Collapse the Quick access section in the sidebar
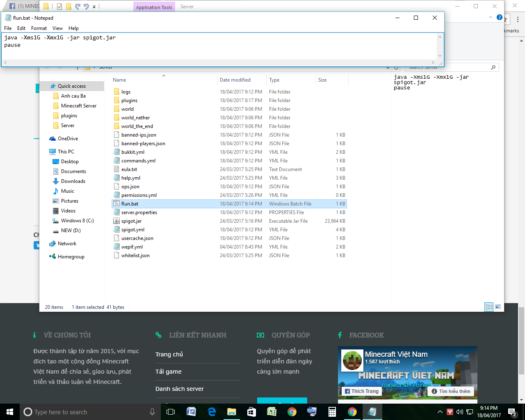Image resolution: width=525 pixels, height=420 pixels. point(48,86)
